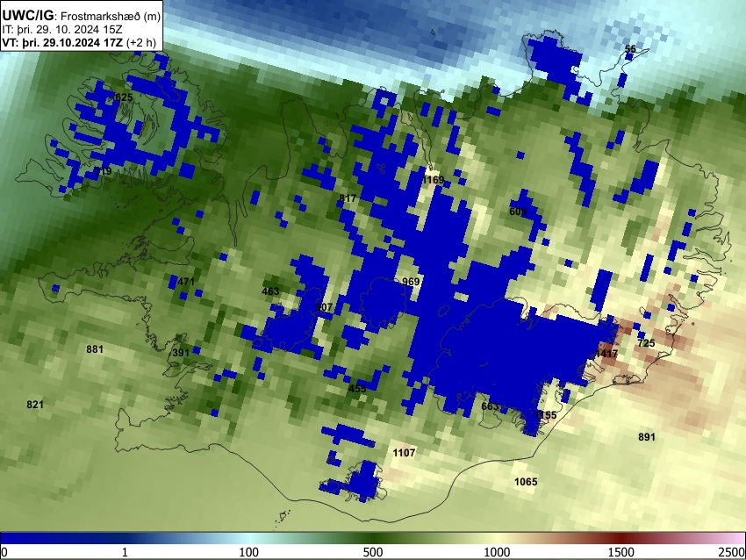Image resolution: width=746 pixels, height=560 pixels.
Task: Click the 969 value label on map
Action: coord(411,282)
